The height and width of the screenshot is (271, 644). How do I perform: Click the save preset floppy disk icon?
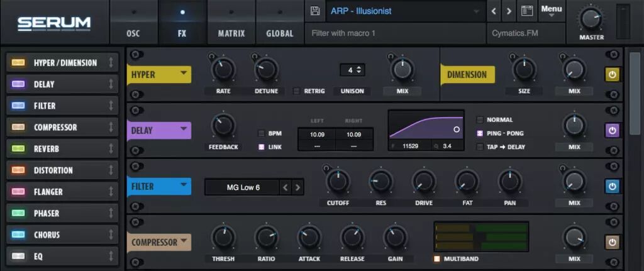(x=315, y=11)
